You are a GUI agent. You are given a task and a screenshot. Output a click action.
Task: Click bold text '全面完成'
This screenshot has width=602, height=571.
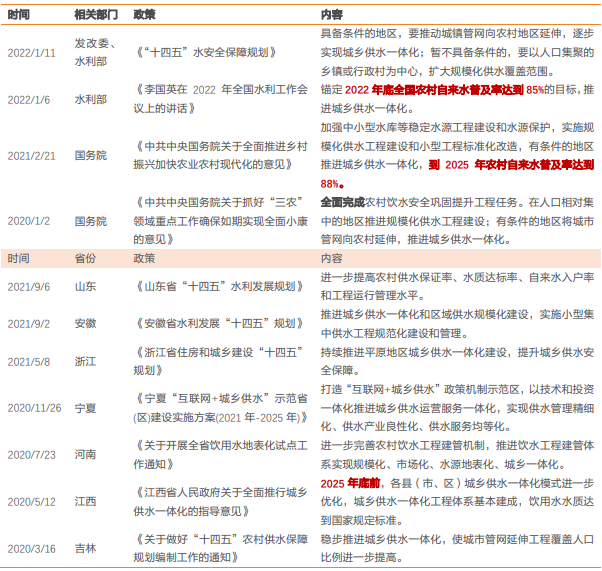pos(342,202)
